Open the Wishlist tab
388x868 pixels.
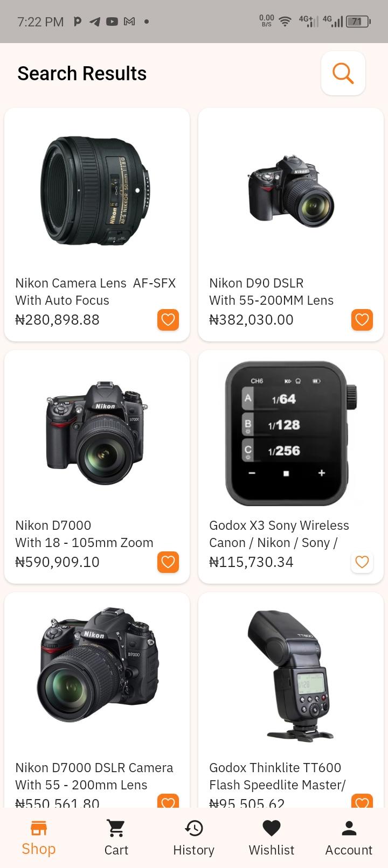click(x=272, y=838)
